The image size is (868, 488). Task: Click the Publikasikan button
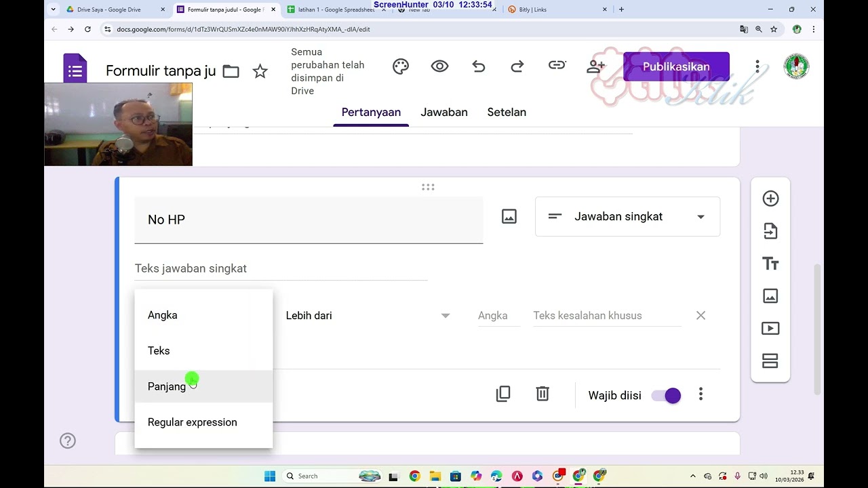click(x=676, y=66)
